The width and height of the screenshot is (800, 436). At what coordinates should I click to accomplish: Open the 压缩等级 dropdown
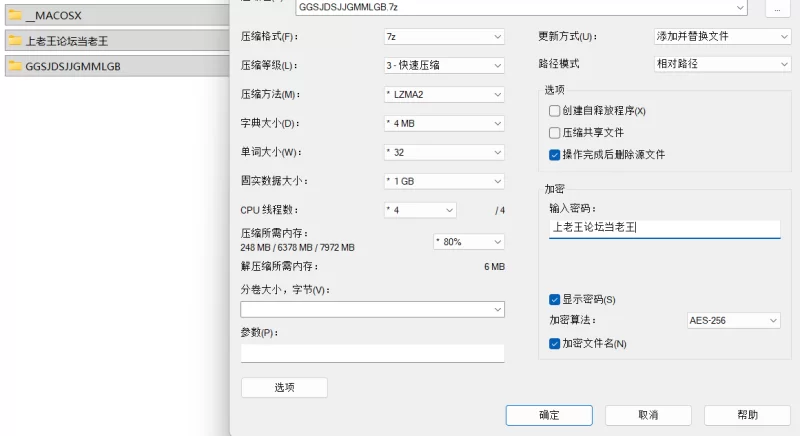(444, 65)
